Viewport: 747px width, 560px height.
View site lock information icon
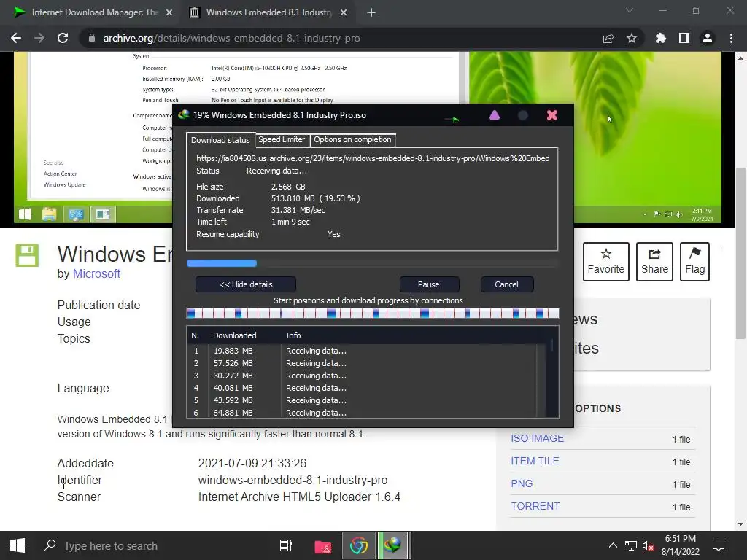[x=92, y=38]
